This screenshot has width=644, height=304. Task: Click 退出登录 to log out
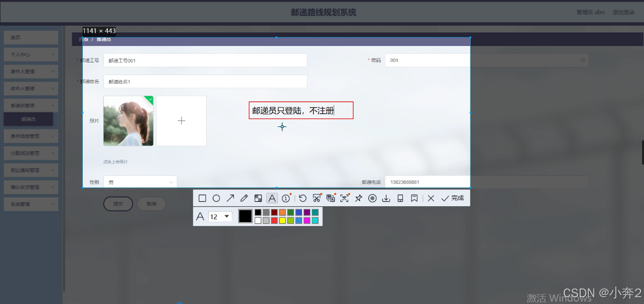coord(624,12)
